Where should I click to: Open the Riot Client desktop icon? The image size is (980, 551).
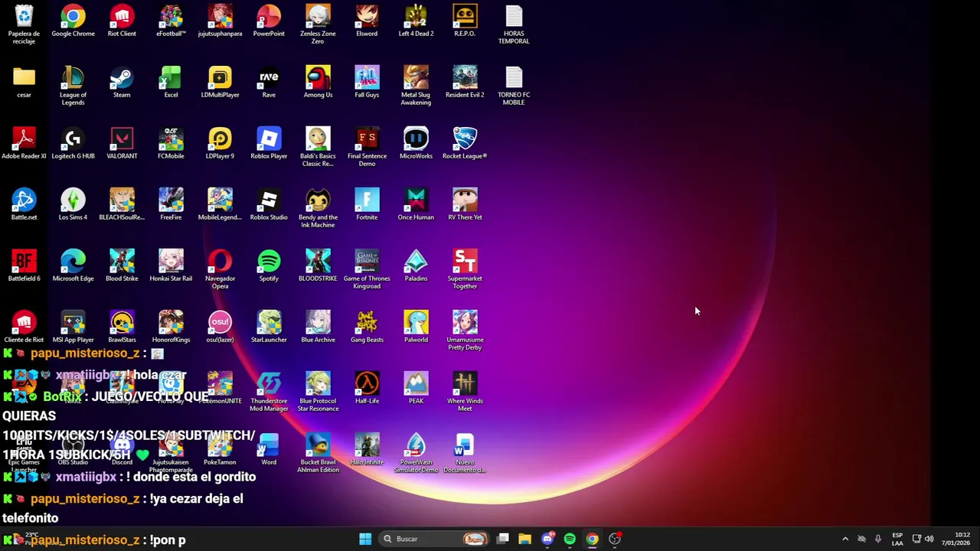(122, 21)
